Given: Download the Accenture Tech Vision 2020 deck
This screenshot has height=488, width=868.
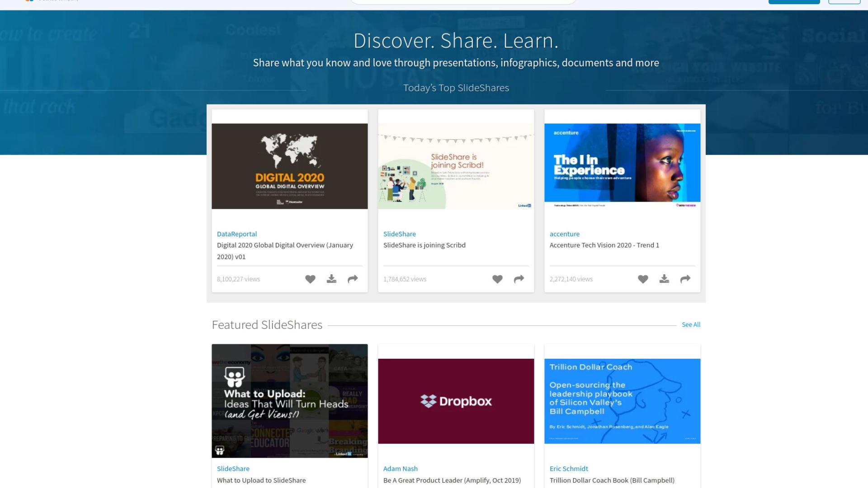Looking at the screenshot, I should click(x=664, y=279).
